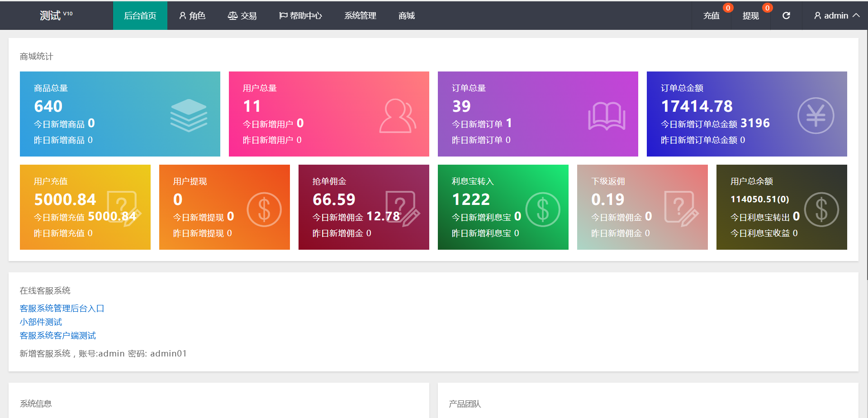Open the 小部件测试 link
The image size is (868, 418).
coord(41,322)
